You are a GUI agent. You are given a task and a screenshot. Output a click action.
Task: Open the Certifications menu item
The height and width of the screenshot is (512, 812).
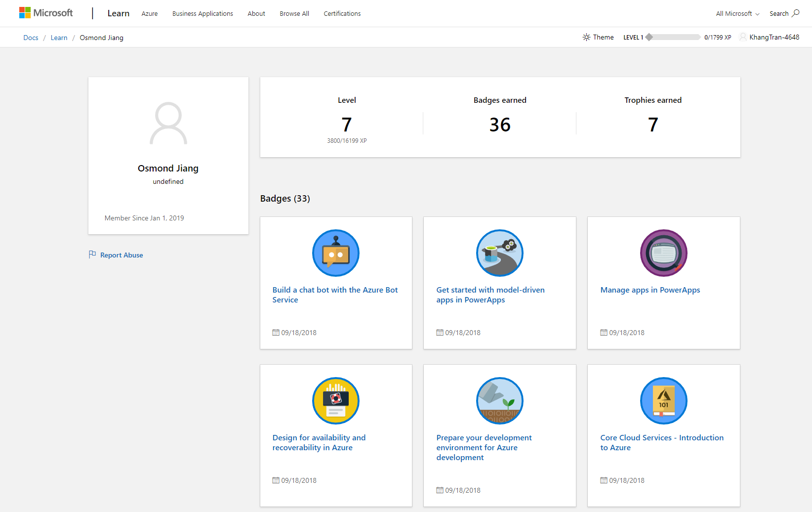(x=342, y=13)
